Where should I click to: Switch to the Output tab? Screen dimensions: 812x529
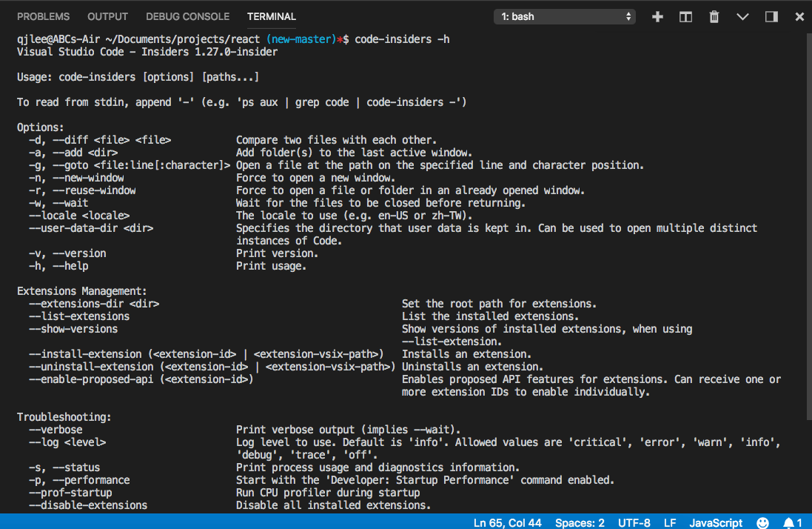click(x=108, y=16)
